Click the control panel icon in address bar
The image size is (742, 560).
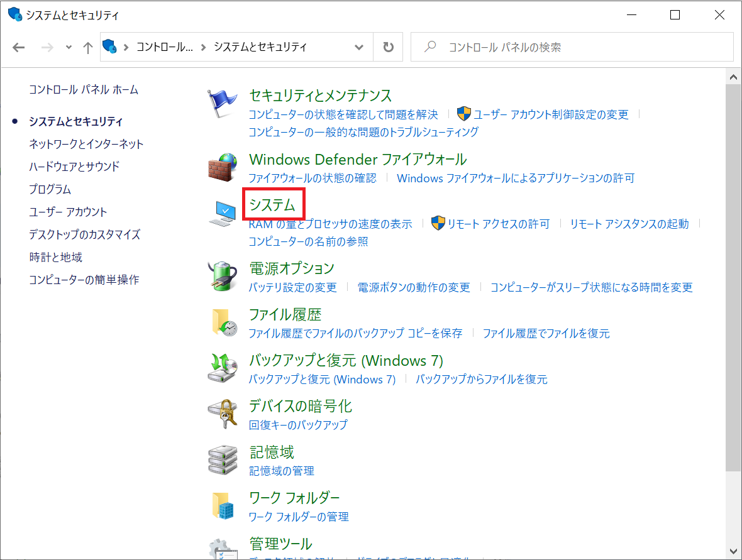click(x=109, y=47)
